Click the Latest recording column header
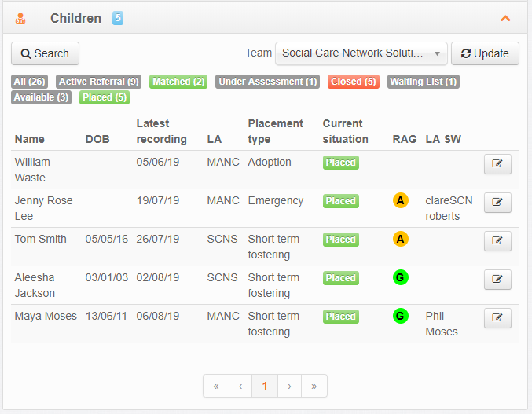This screenshot has width=532, height=414. 162,131
